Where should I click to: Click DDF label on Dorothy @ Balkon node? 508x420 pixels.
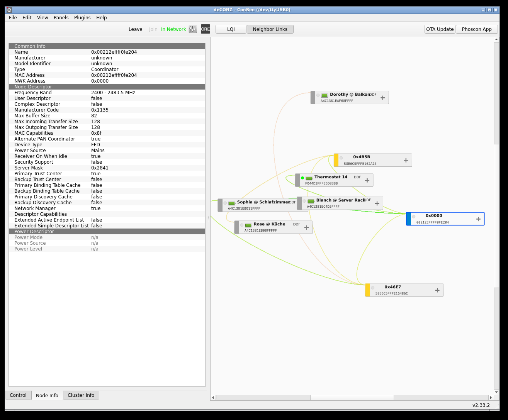[x=373, y=95]
